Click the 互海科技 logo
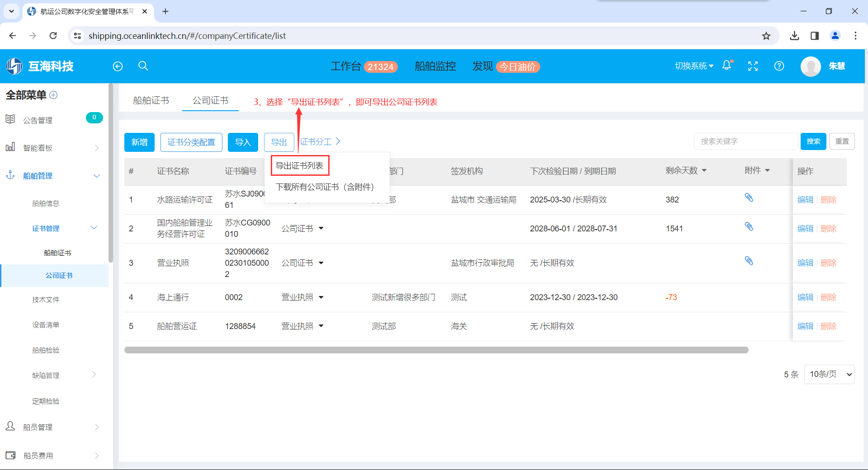The width and height of the screenshot is (868, 470). (40, 66)
